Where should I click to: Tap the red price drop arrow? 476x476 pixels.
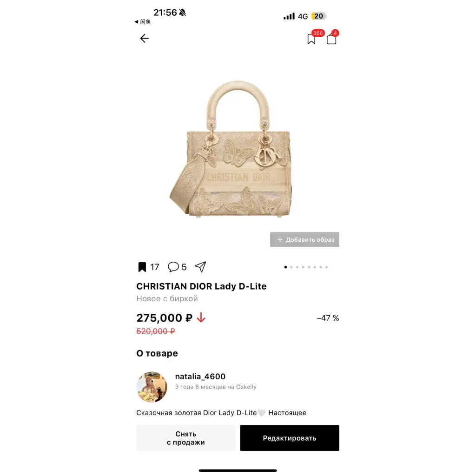coord(201,318)
